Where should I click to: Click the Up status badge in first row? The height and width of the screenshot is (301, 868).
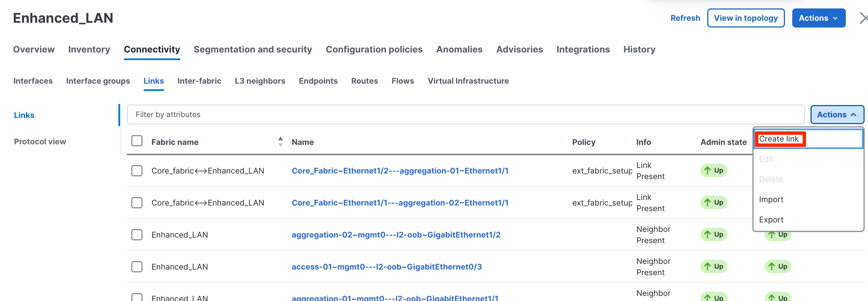[714, 170]
